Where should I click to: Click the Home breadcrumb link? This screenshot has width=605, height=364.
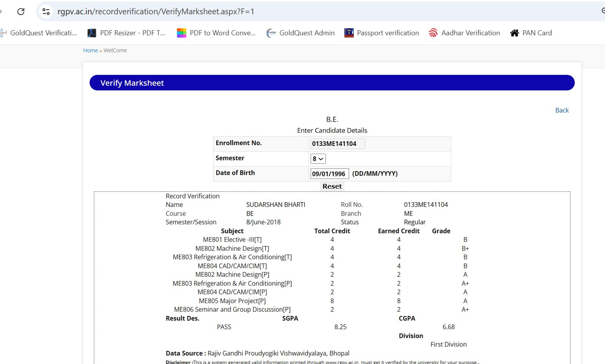click(x=90, y=51)
